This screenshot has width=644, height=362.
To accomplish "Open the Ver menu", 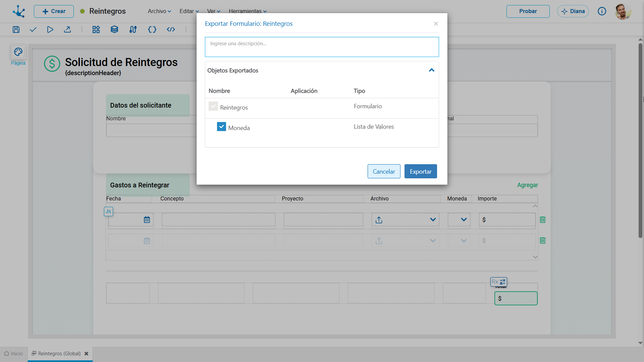I will [214, 11].
